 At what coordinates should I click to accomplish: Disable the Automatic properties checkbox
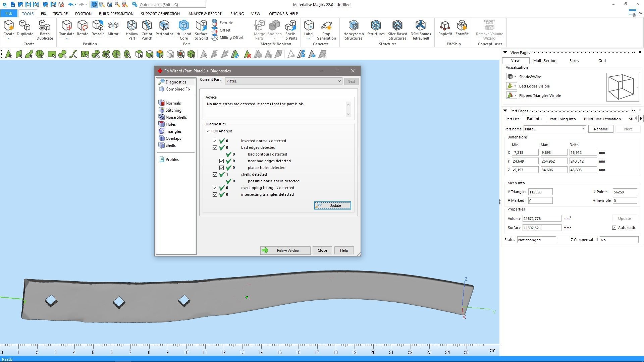pos(614,228)
